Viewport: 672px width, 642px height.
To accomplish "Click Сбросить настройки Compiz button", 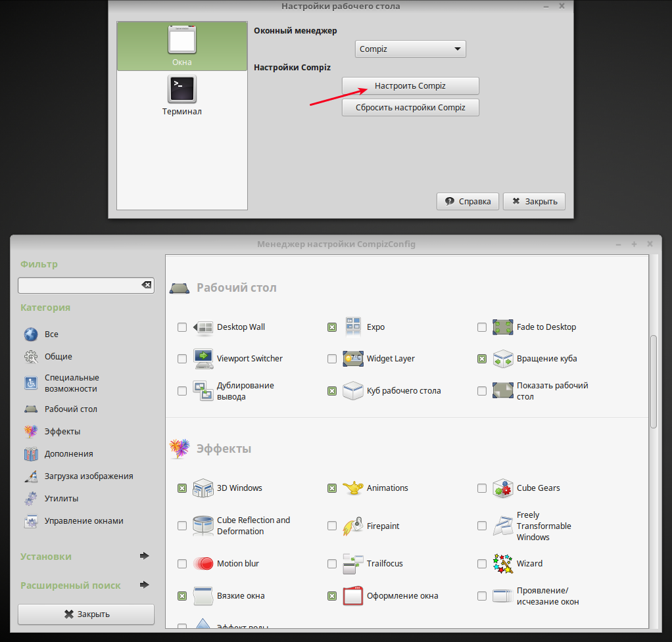I will (x=410, y=108).
